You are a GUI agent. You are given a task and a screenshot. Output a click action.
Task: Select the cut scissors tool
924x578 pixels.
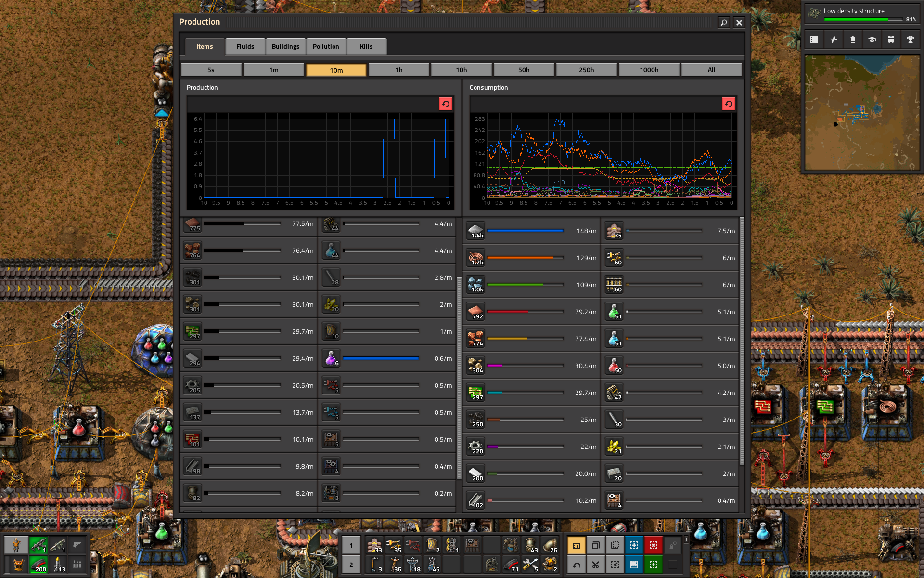[x=595, y=565]
